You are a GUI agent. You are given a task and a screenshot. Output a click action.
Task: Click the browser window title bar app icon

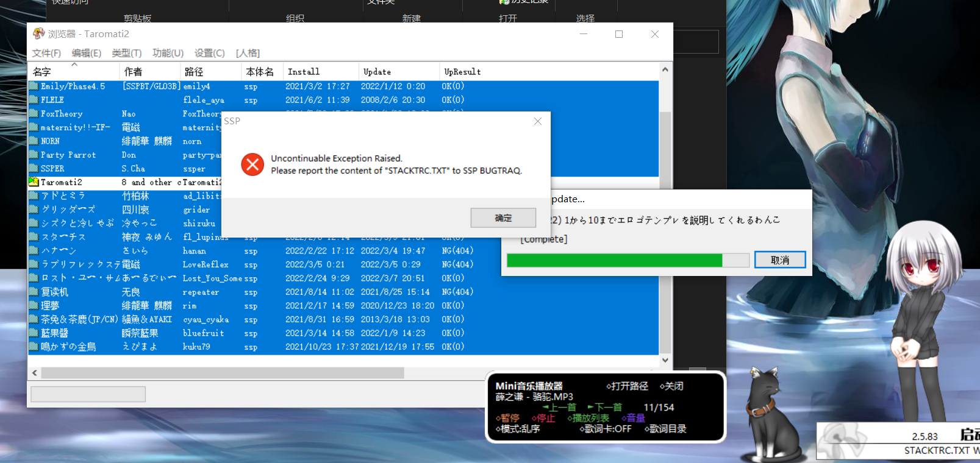click(x=39, y=34)
